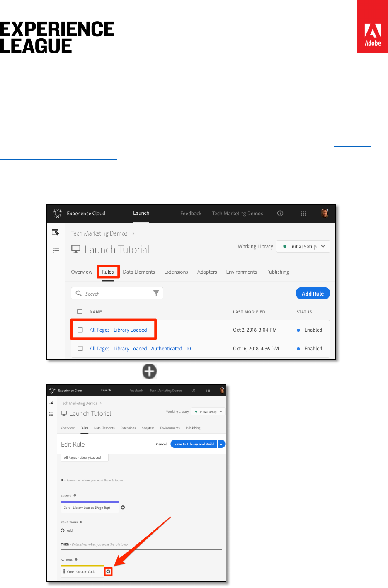Click the monitor icon beside large Launch Tutorial title
This screenshot has height=588, width=388.
click(x=76, y=249)
